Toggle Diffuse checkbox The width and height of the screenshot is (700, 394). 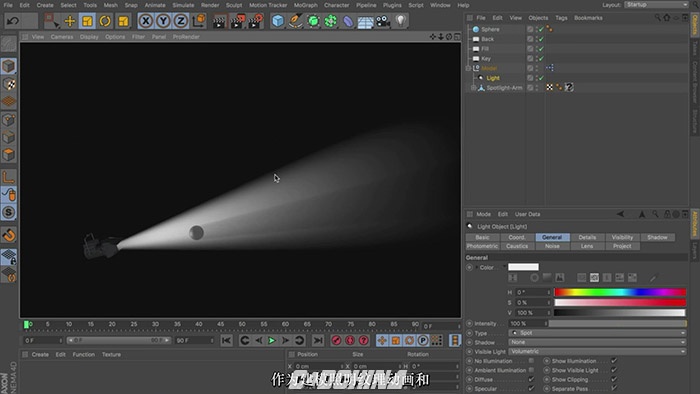point(531,379)
